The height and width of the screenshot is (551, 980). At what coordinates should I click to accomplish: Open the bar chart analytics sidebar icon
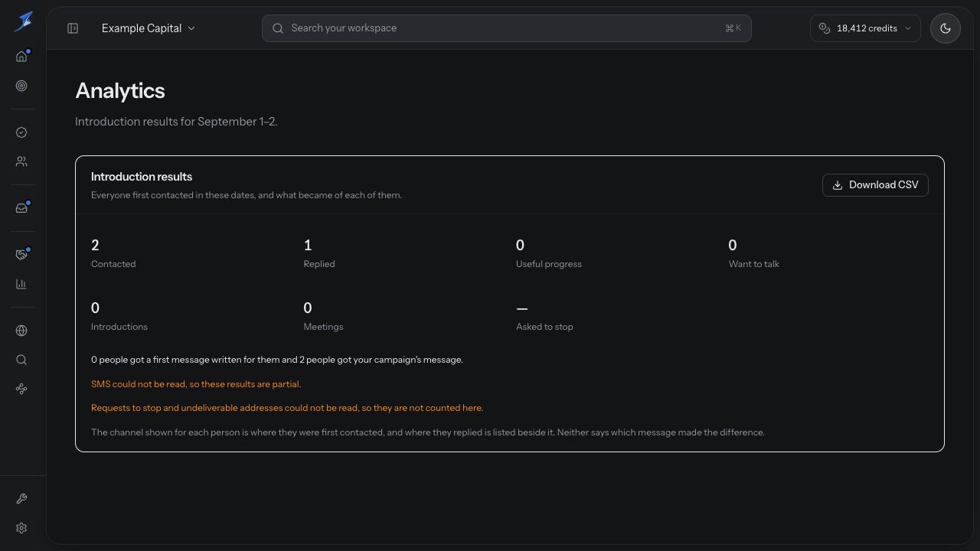pyautogui.click(x=21, y=284)
